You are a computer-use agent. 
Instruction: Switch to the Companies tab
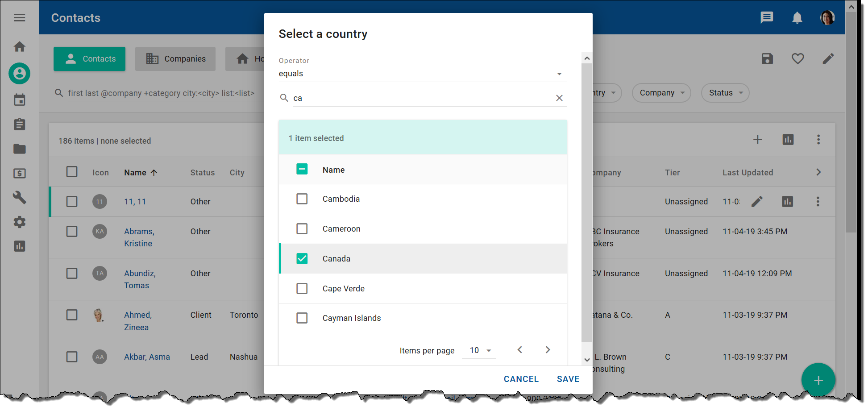pyautogui.click(x=175, y=58)
